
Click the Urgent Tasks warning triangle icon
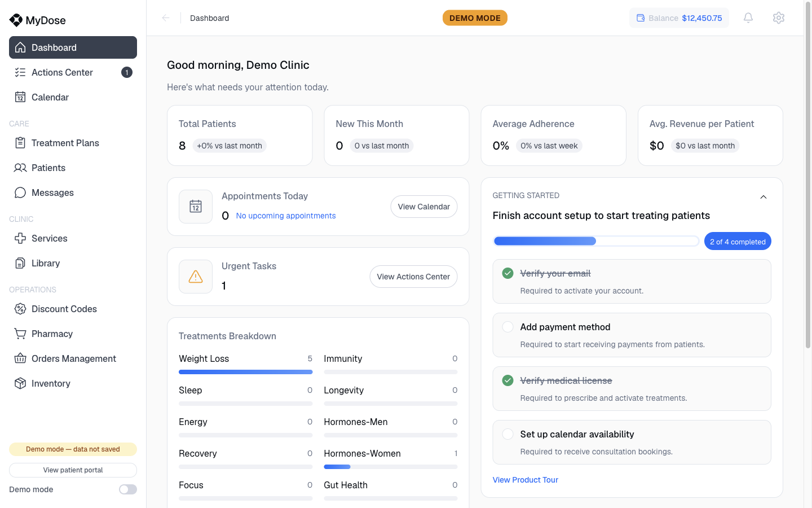tap(196, 277)
